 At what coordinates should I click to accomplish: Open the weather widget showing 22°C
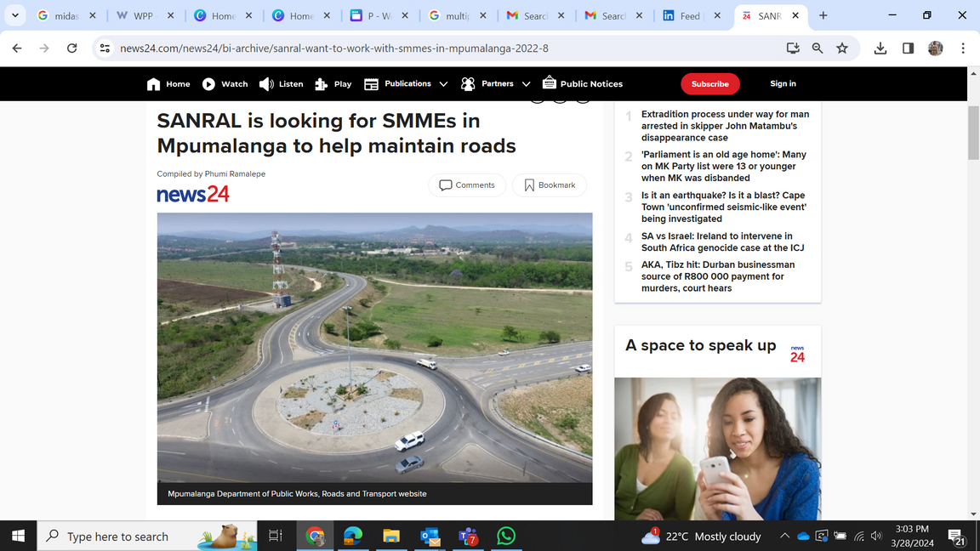pos(701,536)
